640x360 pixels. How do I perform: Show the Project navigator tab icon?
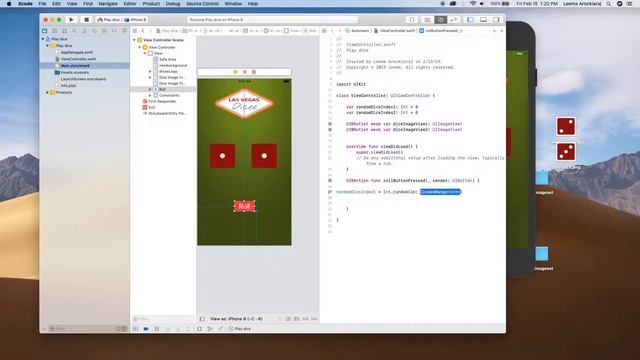coord(44,31)
